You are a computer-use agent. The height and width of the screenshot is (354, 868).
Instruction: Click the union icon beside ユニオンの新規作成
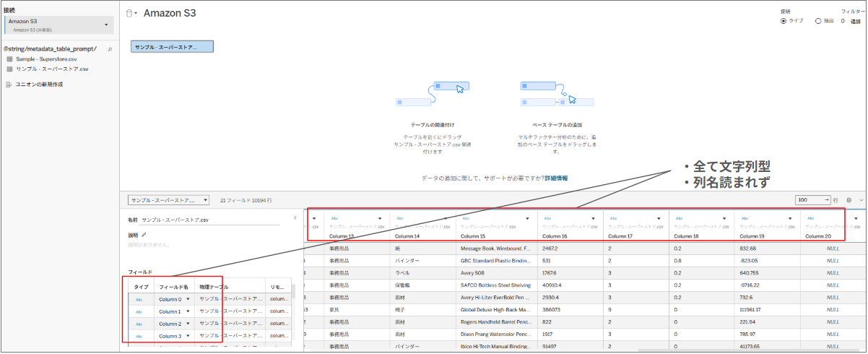[x=9, y=85]
